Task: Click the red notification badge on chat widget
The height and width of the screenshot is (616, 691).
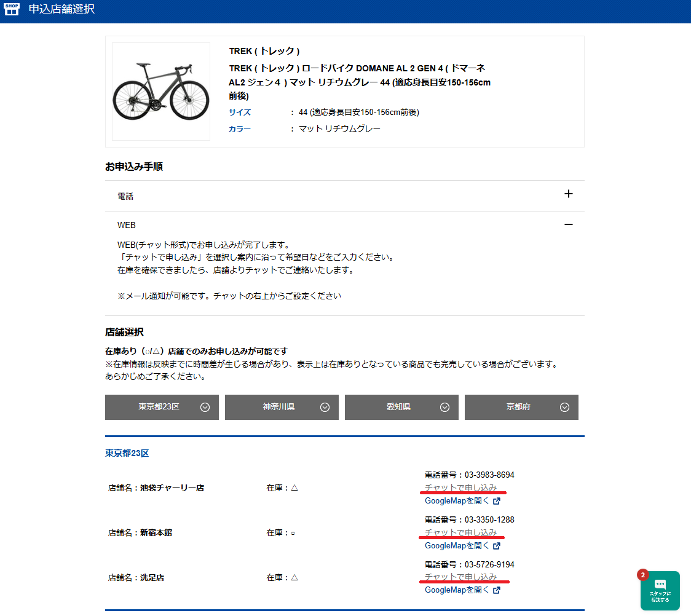Action: (x=643, y=575)
